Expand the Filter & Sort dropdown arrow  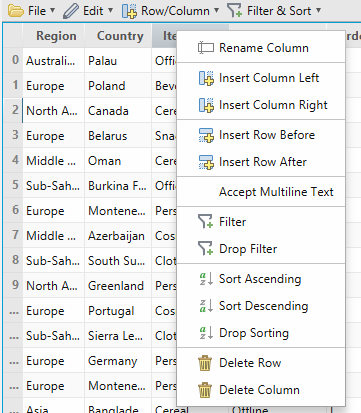click(x=318, y=10)
